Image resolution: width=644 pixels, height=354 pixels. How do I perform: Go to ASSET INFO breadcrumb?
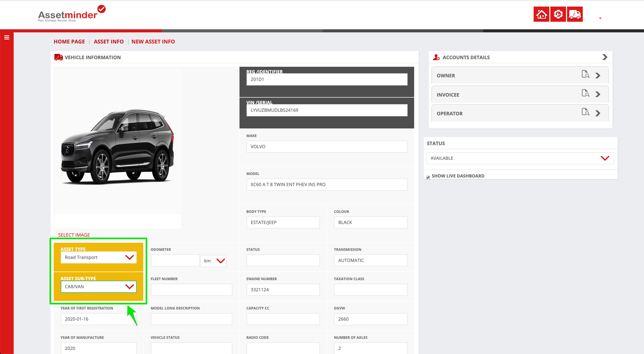click(109, 42)
